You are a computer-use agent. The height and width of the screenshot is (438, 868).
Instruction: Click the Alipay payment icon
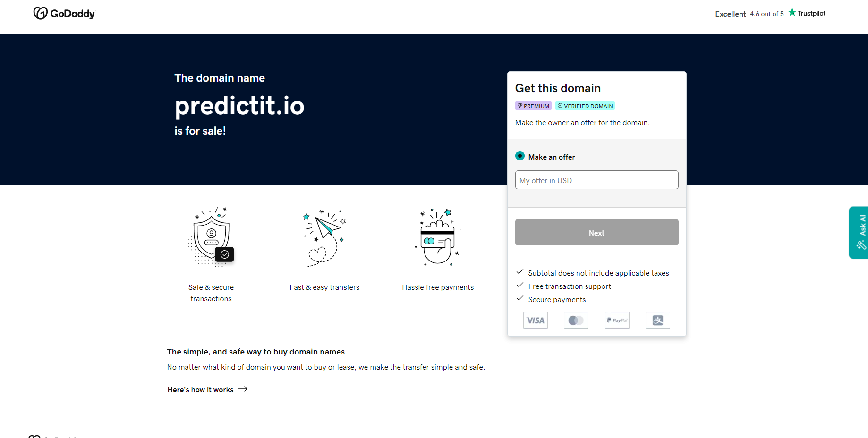(658, 320)
